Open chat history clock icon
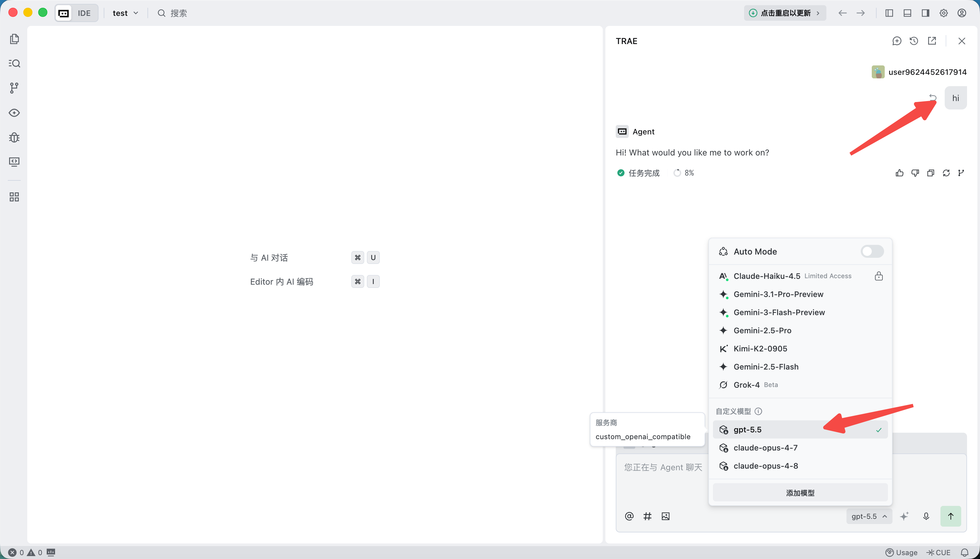980x559 pixels. pyautogui.click(x=914, y=41)
